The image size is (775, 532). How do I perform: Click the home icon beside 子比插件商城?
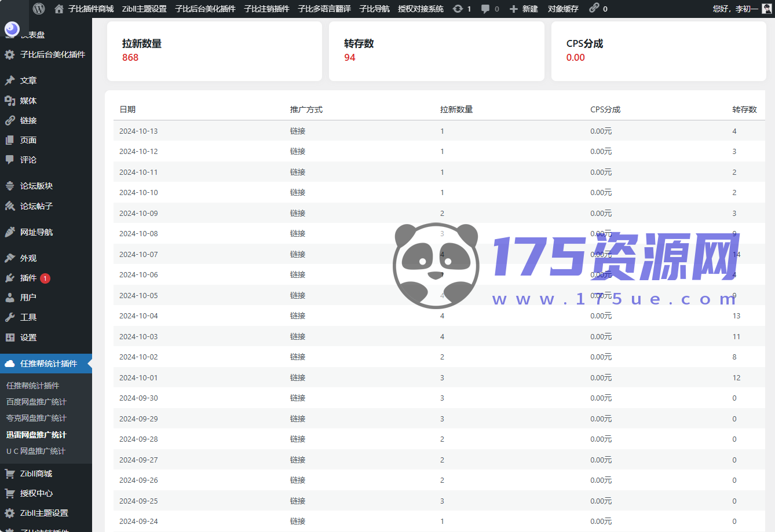[59, 9]
